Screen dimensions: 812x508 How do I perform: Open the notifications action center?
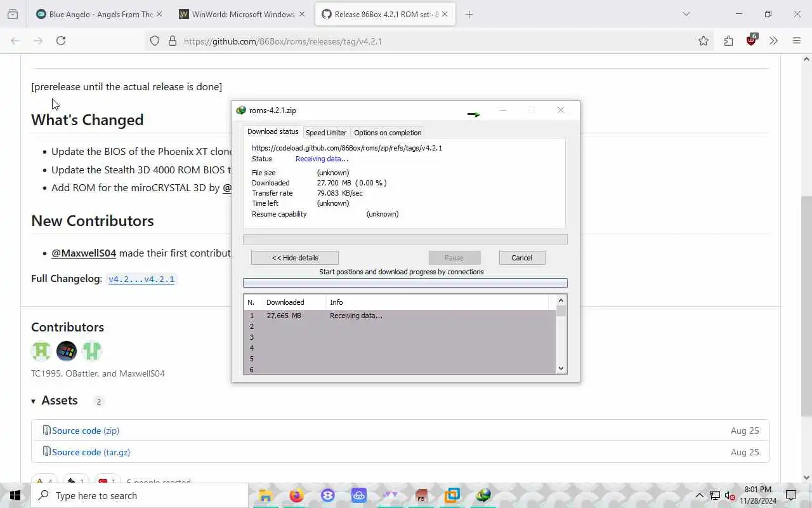tap(791, 495)
